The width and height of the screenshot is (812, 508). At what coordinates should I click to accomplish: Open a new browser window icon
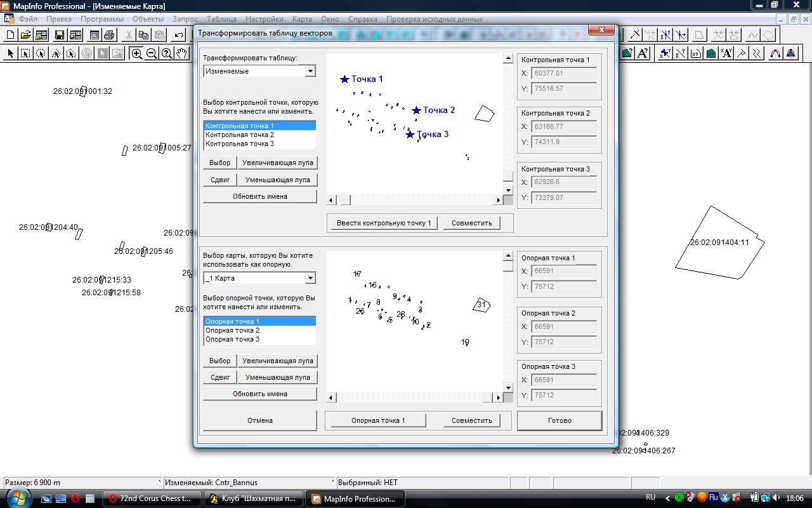click(95, 35)
